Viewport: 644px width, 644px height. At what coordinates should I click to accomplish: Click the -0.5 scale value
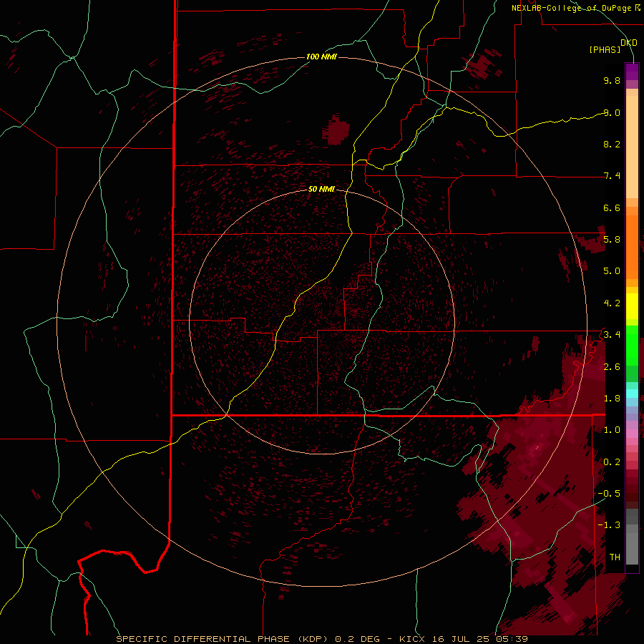point(609,494)
